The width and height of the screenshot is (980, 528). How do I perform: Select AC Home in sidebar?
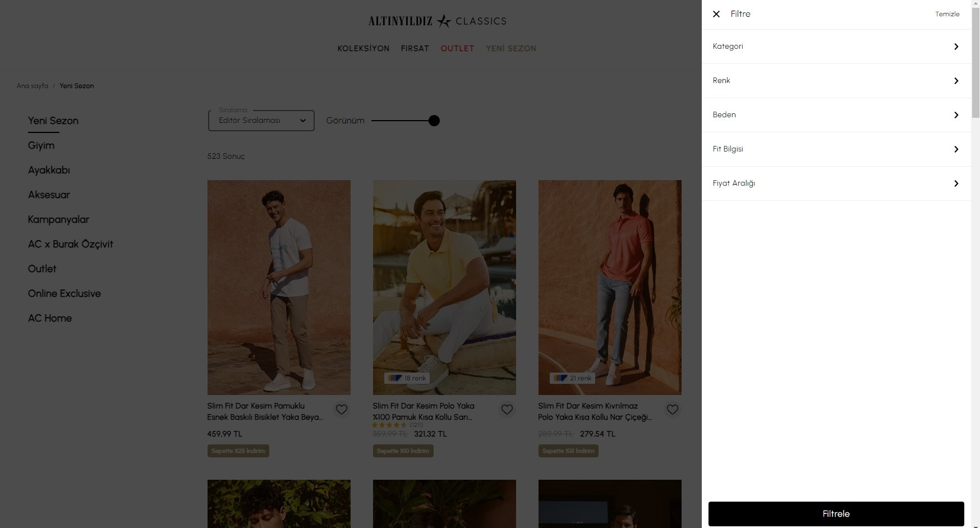[x=50, y=319]
